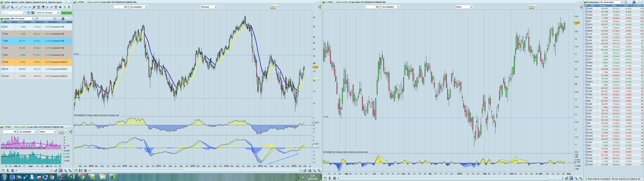Click the green up arrow drawing tool
The height and width of the screenshot is (181, 644).
[x=64, y=7]
